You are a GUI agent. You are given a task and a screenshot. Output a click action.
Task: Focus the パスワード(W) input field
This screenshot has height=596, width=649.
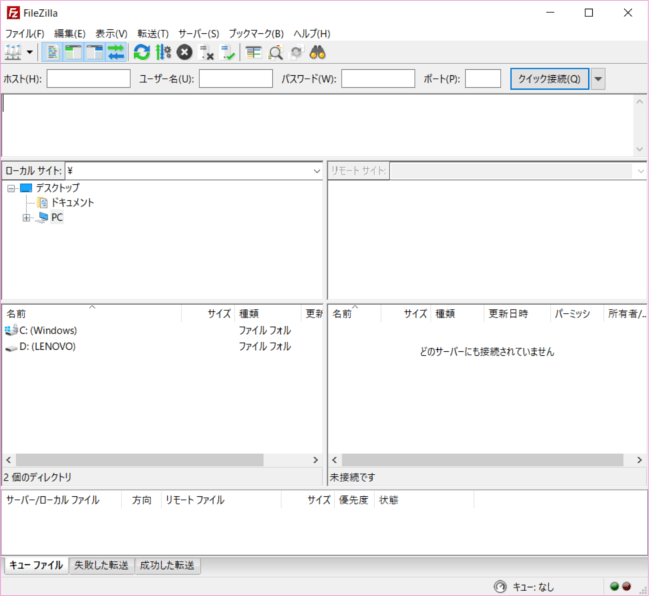point(378,79)
